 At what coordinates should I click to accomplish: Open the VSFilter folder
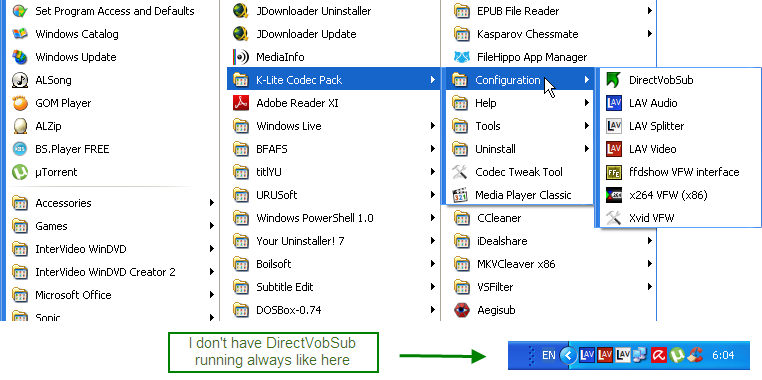click(x=549, y=287)
